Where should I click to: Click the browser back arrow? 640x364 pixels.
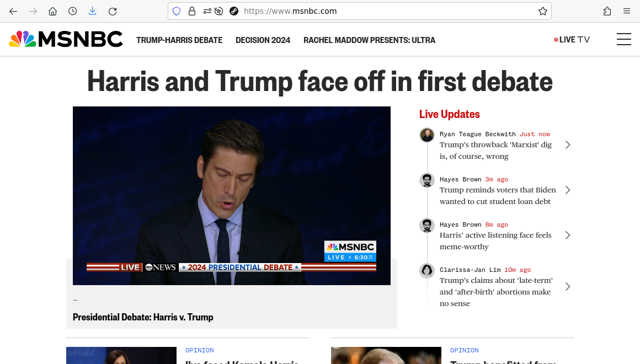coord(13,11)
